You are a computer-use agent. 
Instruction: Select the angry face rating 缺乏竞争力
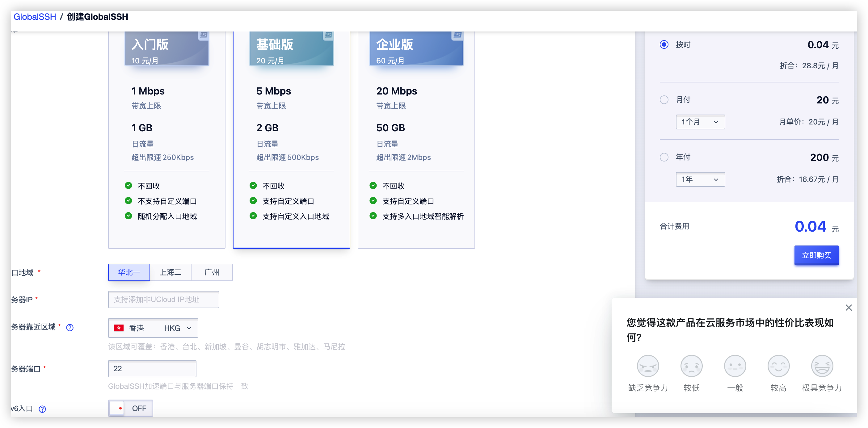pos(647,366)
